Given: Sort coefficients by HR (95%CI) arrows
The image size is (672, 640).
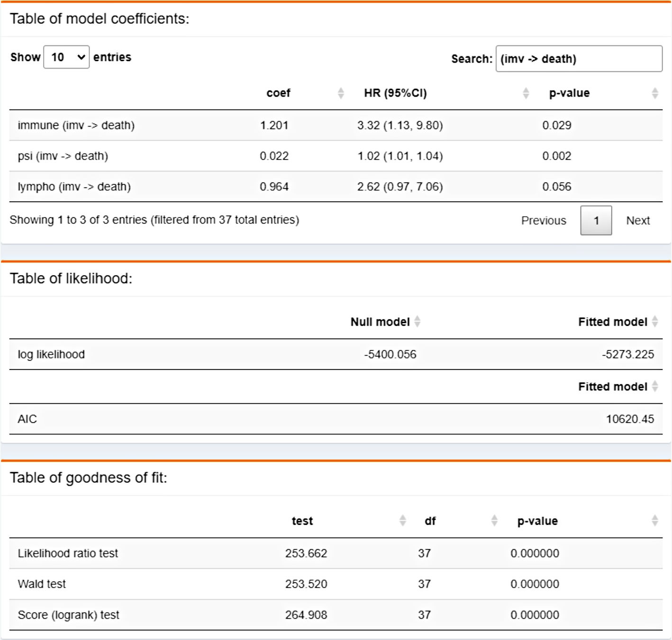Looking at the screenshot, I should 526,93.
